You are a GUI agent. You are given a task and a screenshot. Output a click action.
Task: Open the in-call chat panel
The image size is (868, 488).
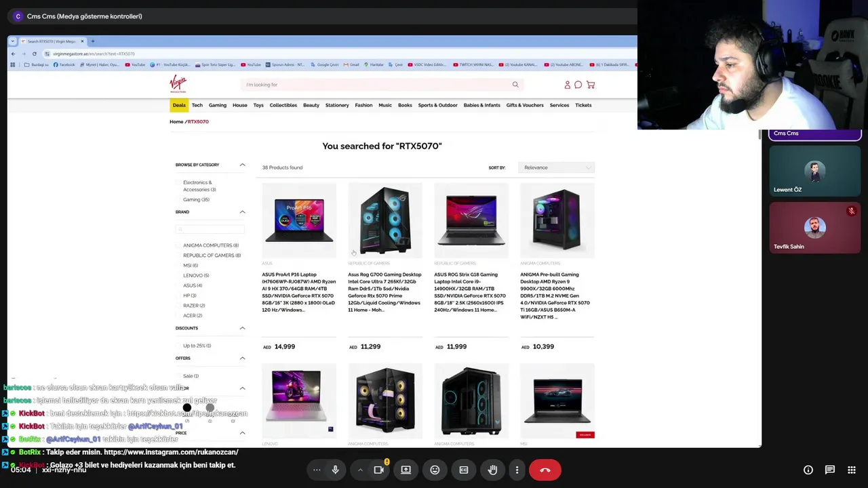pos(829,470)
